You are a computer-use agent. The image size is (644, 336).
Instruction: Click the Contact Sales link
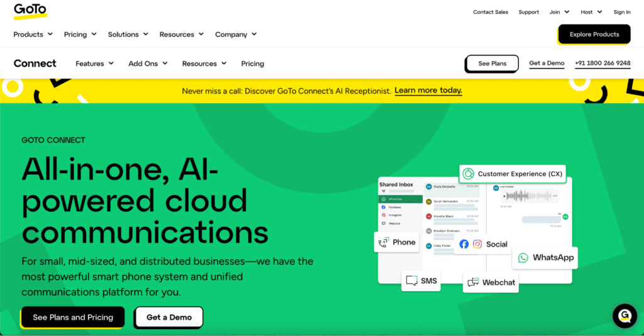coord(491,12)
